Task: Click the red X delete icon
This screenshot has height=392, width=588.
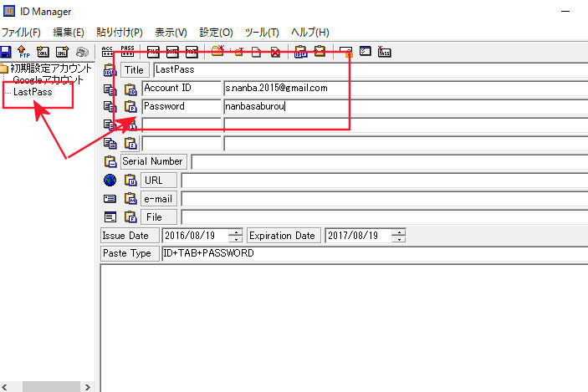Action: pyautogui.click(x=275, y=52)
